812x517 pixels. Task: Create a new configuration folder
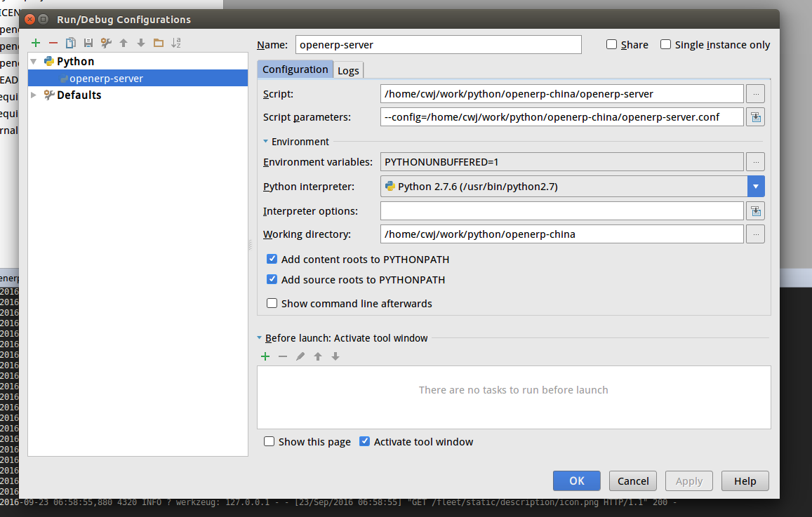pos(159,43)
